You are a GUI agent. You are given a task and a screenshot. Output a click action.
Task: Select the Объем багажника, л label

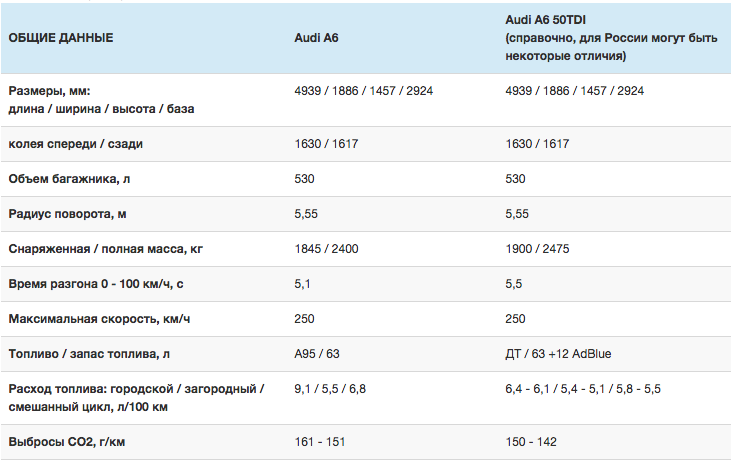coord(69,179)
